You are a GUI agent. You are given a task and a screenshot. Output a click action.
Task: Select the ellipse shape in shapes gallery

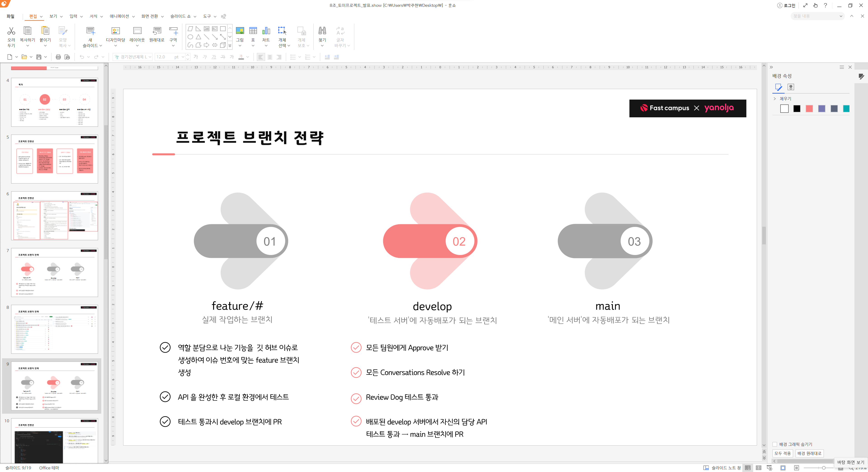tap(190, 37)
